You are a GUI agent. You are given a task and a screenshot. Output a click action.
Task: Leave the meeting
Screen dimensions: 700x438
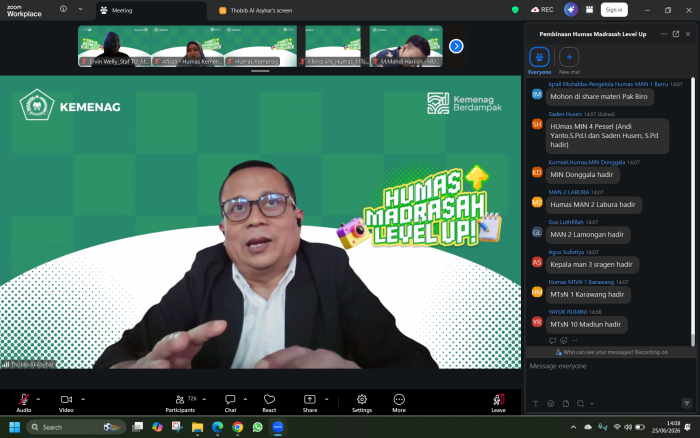[499, 403]
